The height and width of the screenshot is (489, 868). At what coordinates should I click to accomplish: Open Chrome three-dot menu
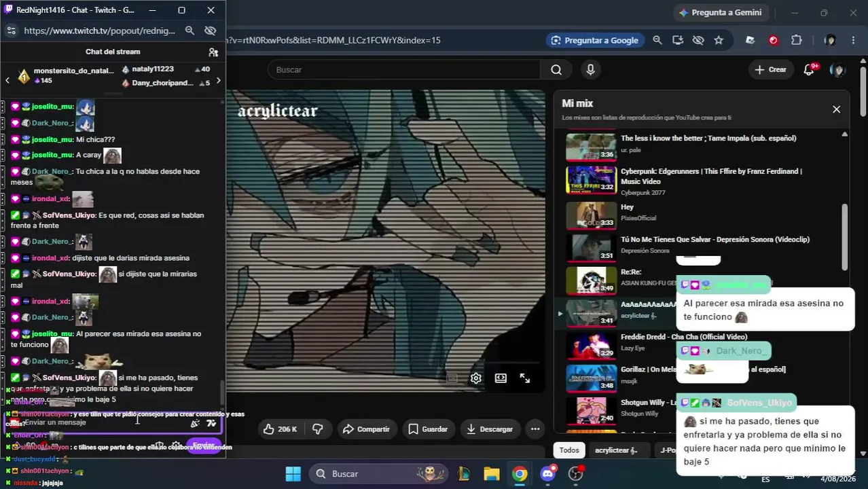coord(853,40)
